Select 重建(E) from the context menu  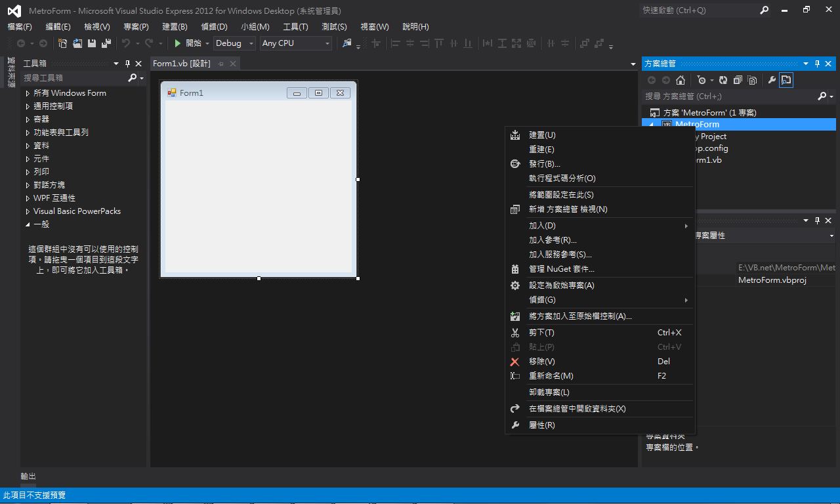(x=600, y=150)
